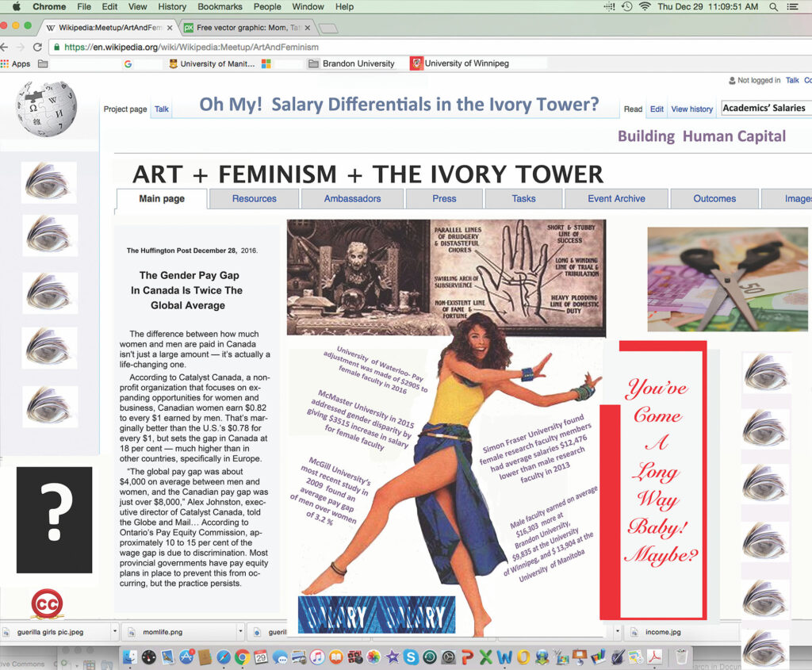
Task: Open the Window menu
Action: coord(308,6)
